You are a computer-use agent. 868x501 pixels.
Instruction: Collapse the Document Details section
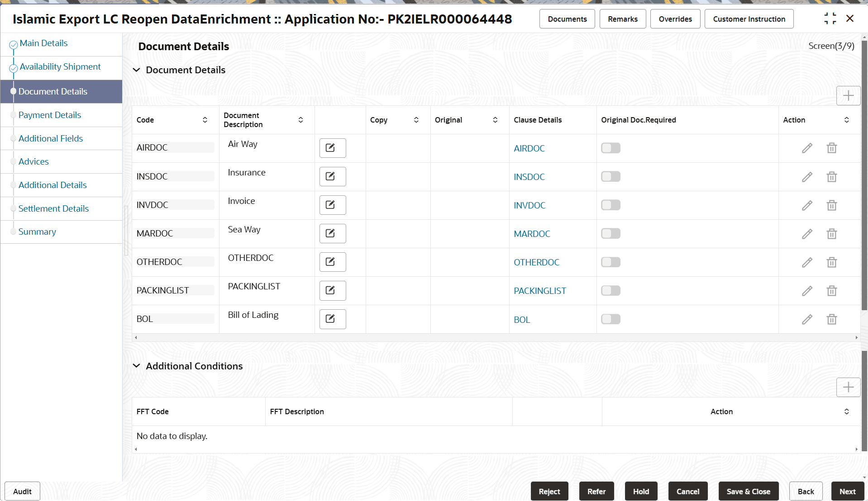[136, 70]
